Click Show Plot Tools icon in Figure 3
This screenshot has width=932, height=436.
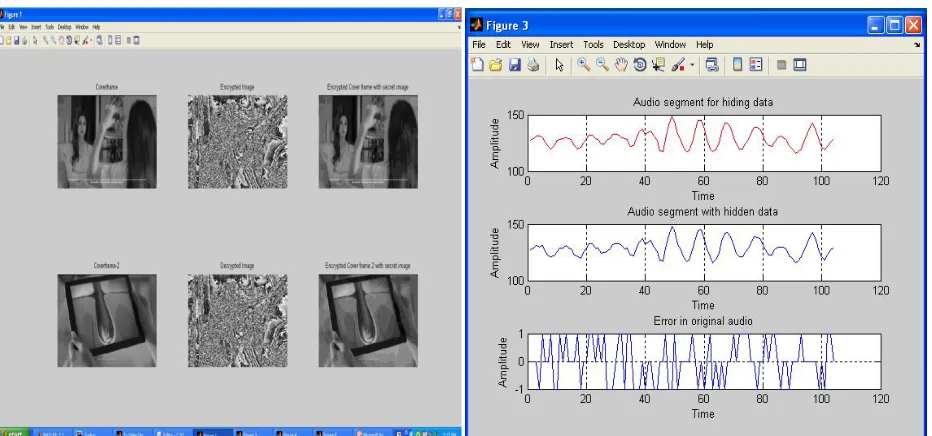[x=800, y=65]
